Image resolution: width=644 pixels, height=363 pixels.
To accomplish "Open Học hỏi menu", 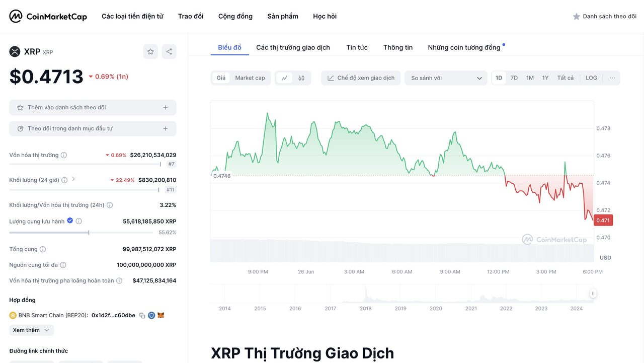I will point(325,17).
